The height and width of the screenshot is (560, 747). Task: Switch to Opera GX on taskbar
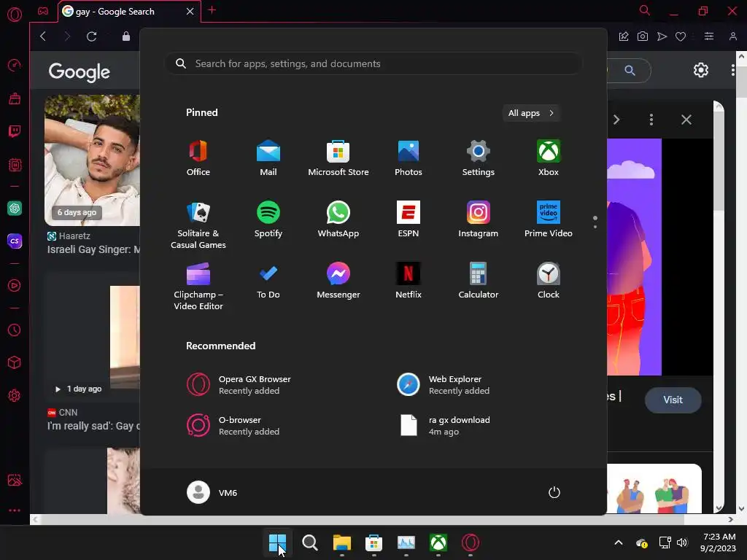click(471, 542)
